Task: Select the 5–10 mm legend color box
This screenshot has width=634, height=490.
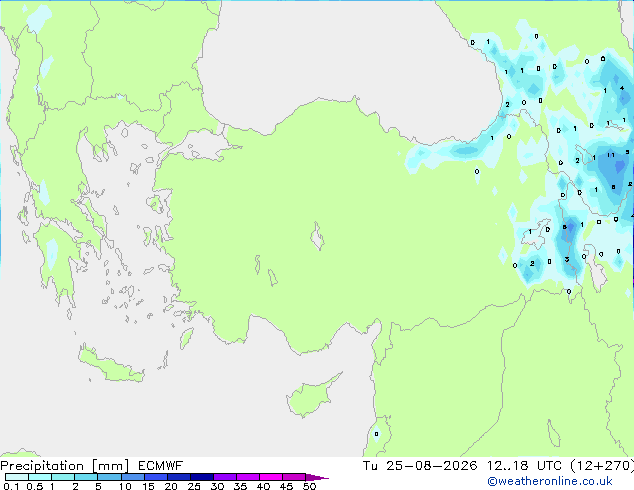Action: [109, 477]
